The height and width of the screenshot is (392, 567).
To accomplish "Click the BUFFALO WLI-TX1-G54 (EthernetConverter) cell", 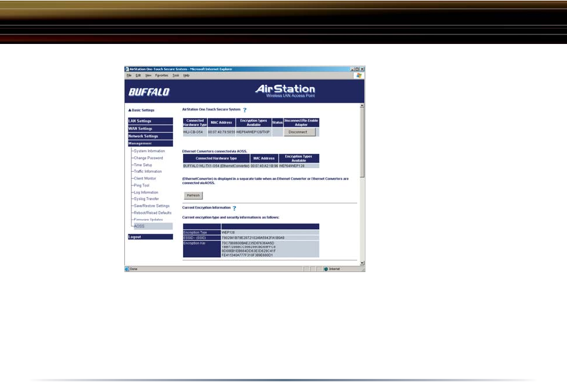I will click(216, 166).
